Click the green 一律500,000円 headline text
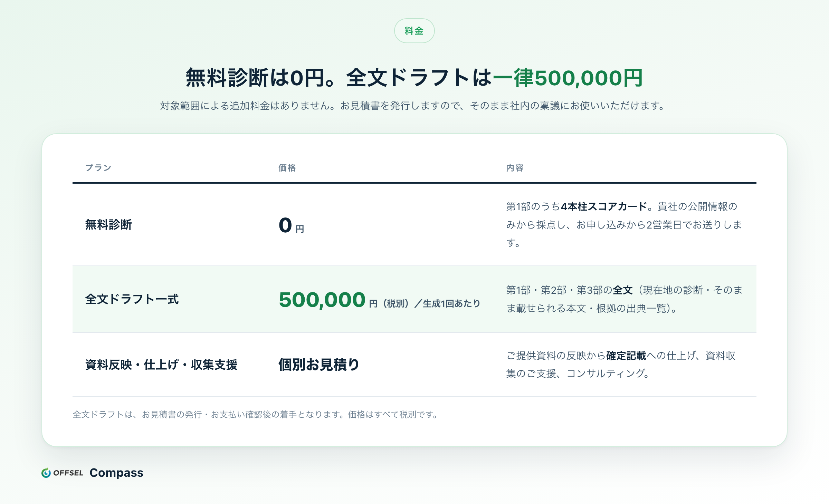Image resolution: width=829 pixels, height=504 pixels. 568,78
